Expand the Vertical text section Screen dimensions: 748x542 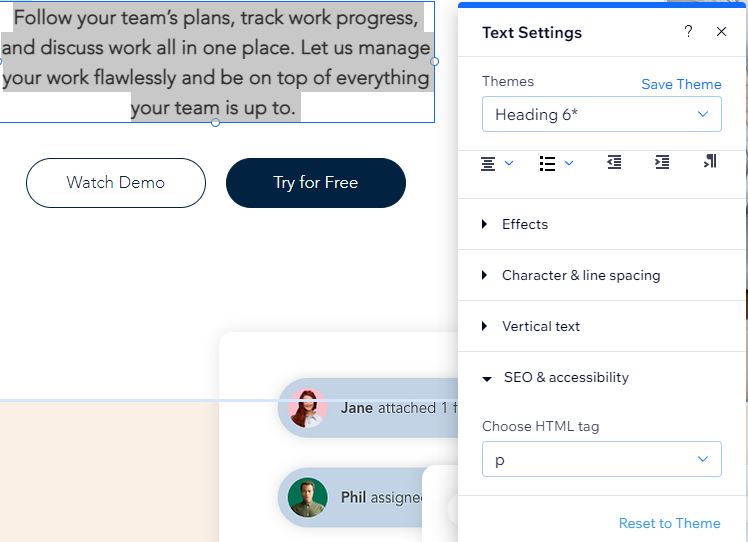tap(540, 326)
